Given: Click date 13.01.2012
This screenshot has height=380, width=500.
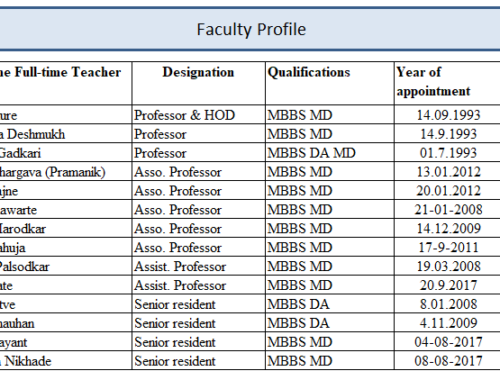Looking at the screenshot, I should tap(449, 172).
